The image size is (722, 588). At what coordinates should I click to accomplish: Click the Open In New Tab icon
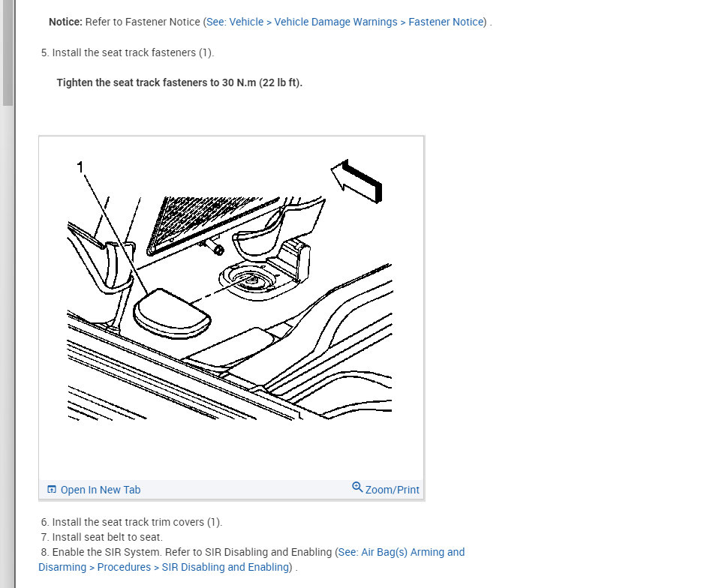[x=52, y=489]
